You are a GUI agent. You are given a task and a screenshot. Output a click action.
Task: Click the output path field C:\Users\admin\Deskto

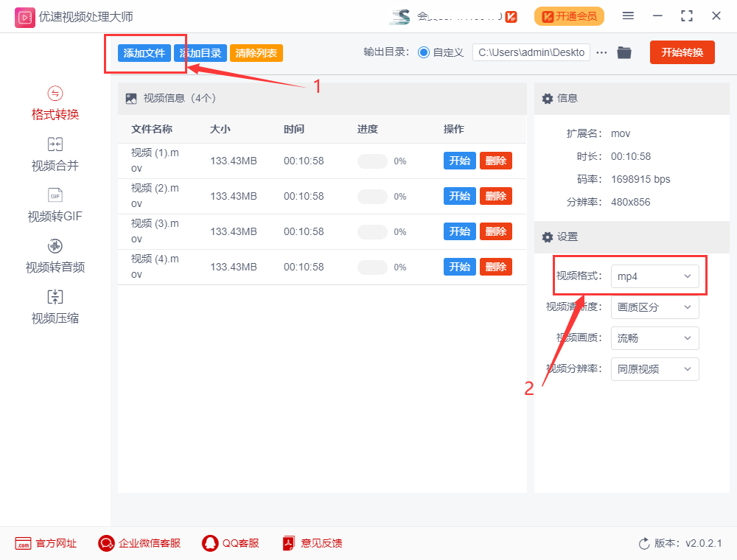point(531,52)
